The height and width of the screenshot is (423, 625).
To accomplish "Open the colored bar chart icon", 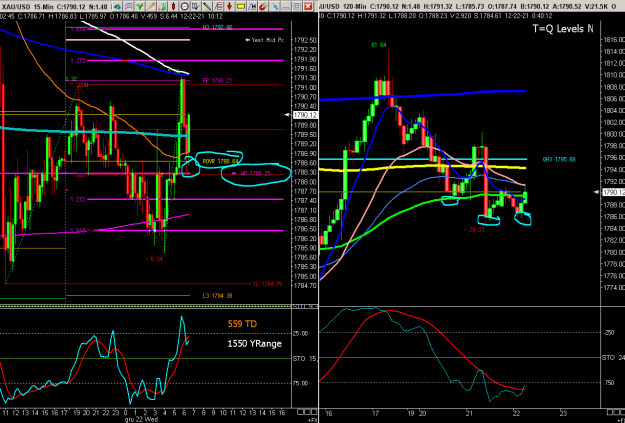I will [x=162, y=6].
